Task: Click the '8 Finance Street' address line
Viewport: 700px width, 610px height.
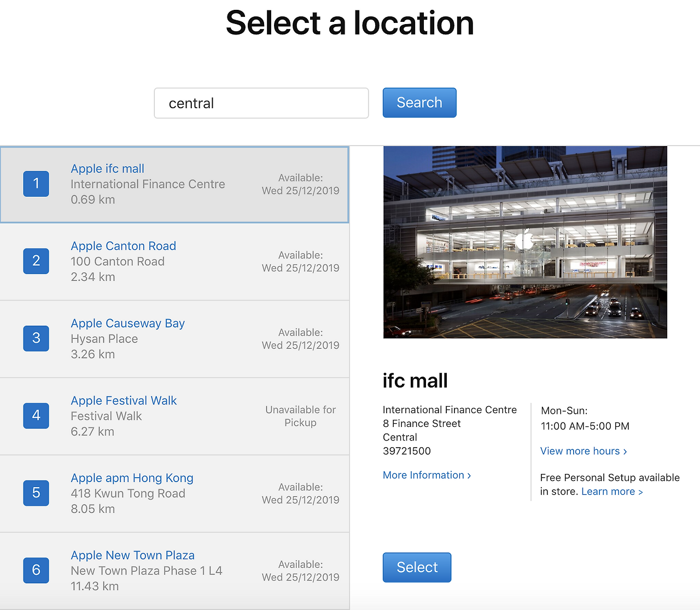Action: 422,424
